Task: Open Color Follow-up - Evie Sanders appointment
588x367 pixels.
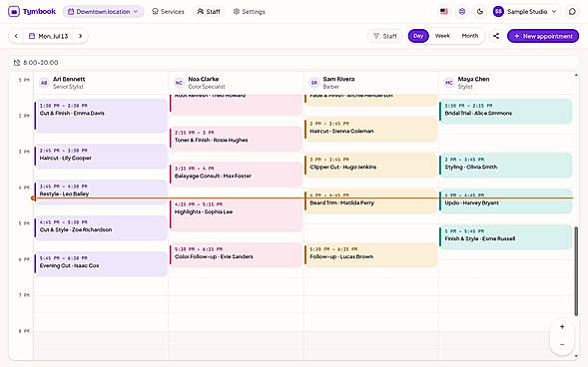Action: tap(236, 255)
